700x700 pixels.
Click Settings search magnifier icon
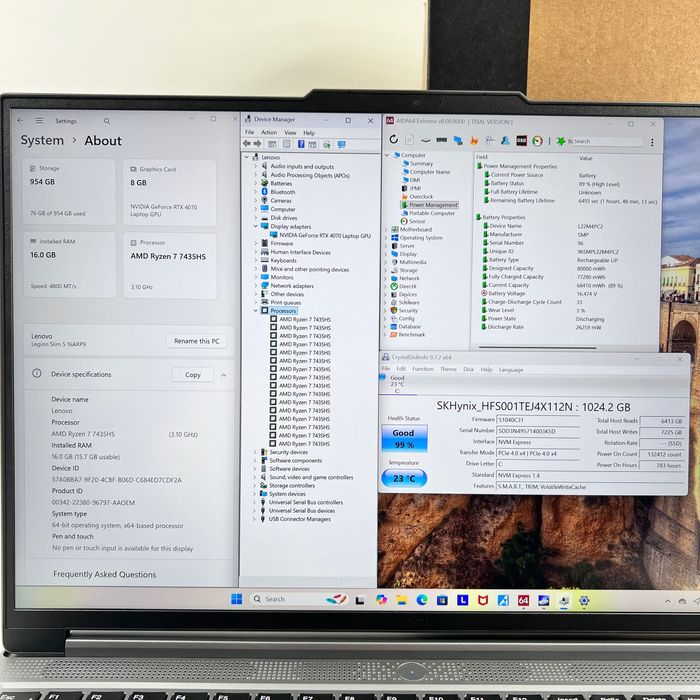coord(107,121)
